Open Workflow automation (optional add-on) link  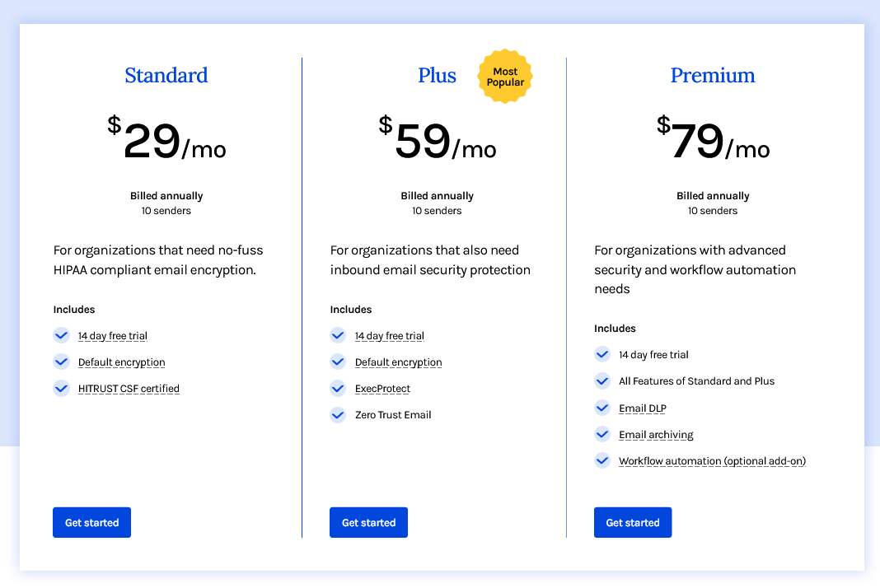(x=712, y=461)
